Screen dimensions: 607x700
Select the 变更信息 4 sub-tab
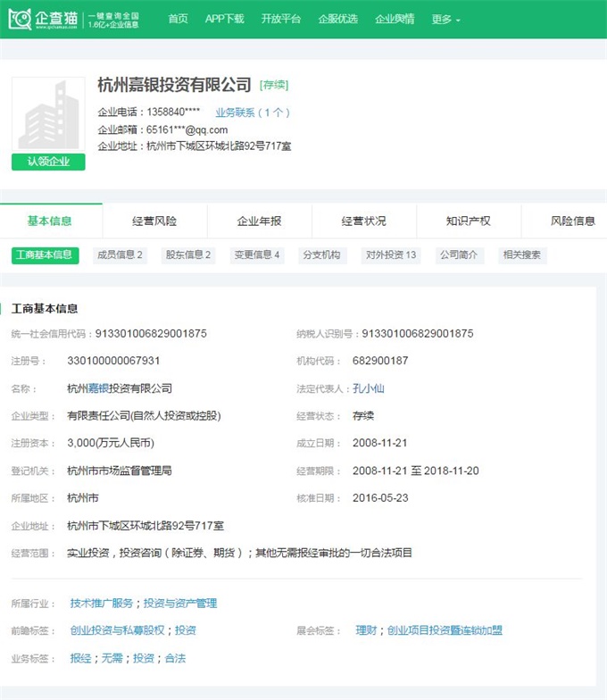257,254
